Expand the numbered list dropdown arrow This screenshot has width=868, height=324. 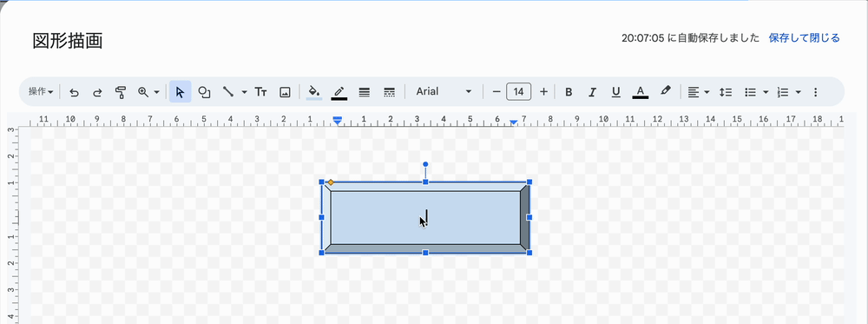pyautogui.click(x=798, y=92)
